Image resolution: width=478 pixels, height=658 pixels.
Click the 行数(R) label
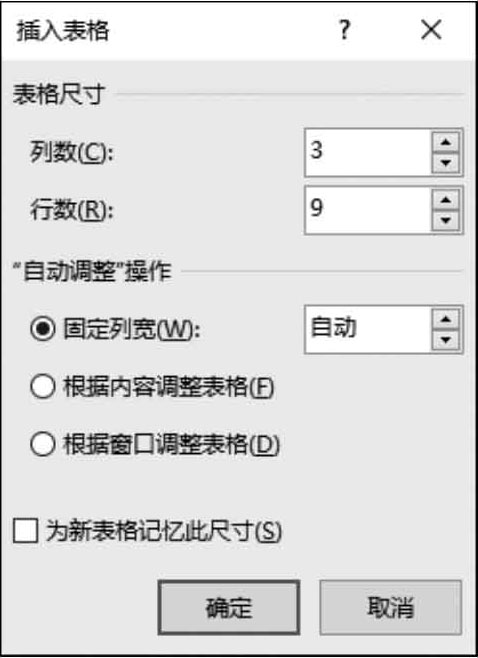click(71, 210)
